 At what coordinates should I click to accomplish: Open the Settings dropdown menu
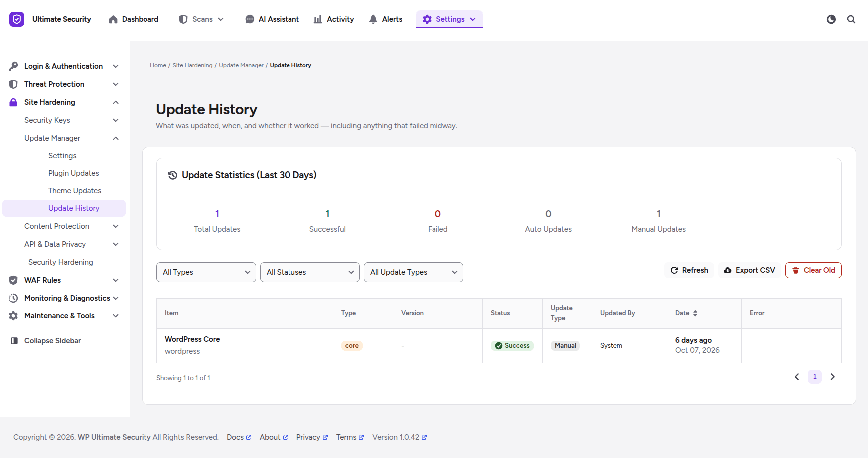point(449,19)
